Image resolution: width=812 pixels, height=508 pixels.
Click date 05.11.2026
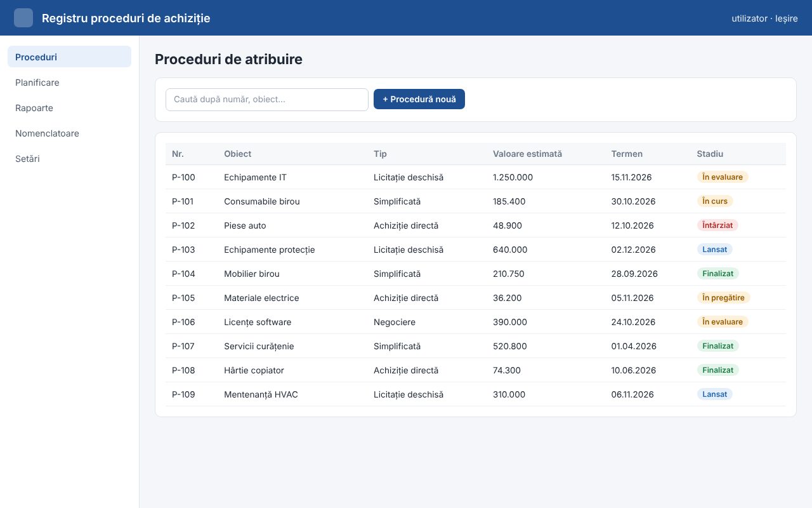[x=633, y=298]
